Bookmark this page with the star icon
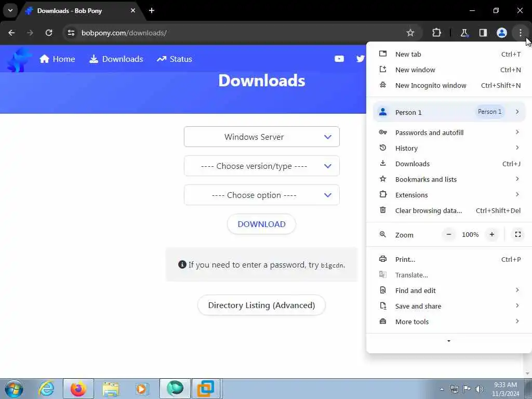Screen dimensions: 532x399 click(410, 33)
